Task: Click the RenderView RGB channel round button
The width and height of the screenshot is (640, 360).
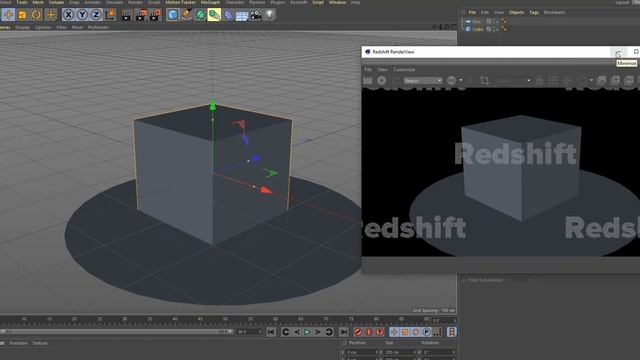Action: pos(451,80)
